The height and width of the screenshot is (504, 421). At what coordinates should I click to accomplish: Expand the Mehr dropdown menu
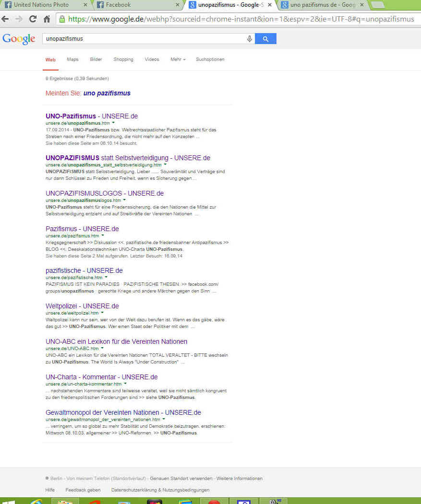(x=178, y=59)
